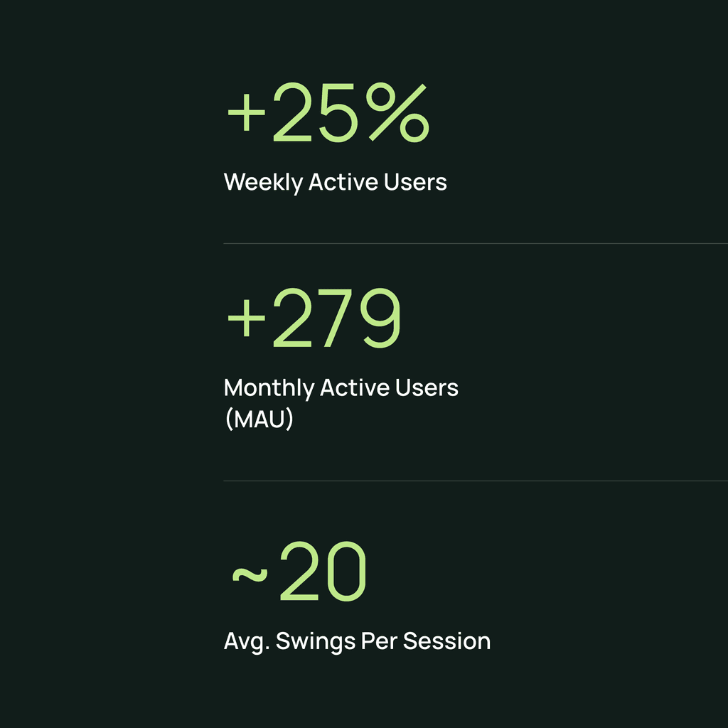The width and height of the screenshot is (728, 728).
Task: Click the digit 5 in +25%
Action: (x=338, y=113)
